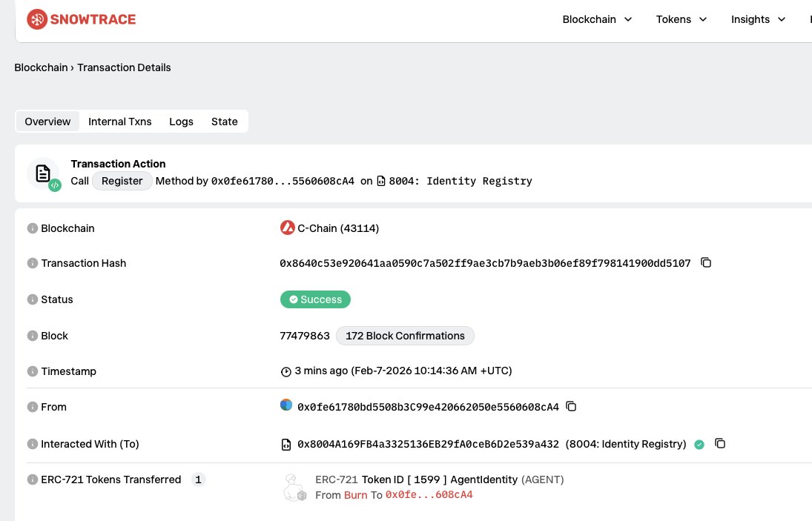Open the Blockchain dropdown menu
Viewport: 812px width, 521px height.
tap(597, 19)
